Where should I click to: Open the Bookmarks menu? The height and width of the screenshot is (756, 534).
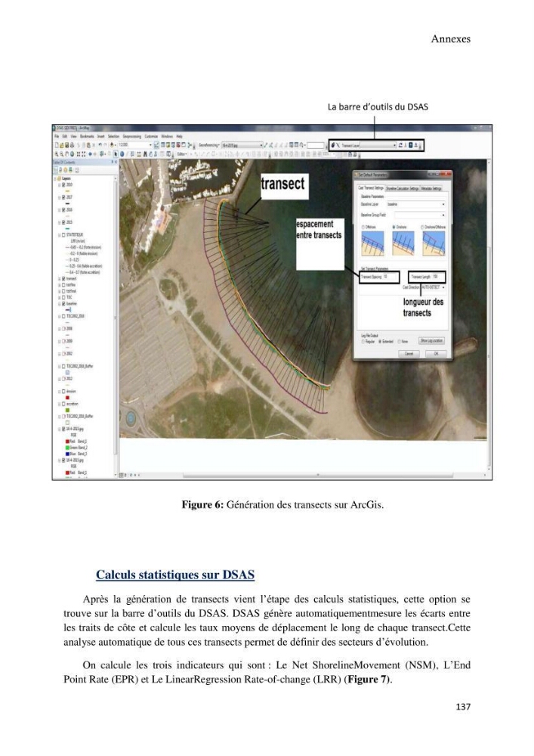click(x=87, y=136)
